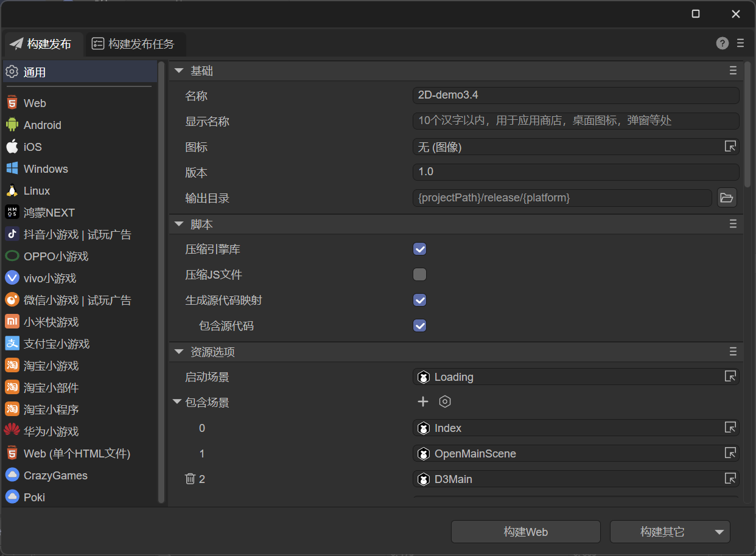Collapse the 包含场景 list
Viewport: 756px width, 556px height.
(177, 402)
